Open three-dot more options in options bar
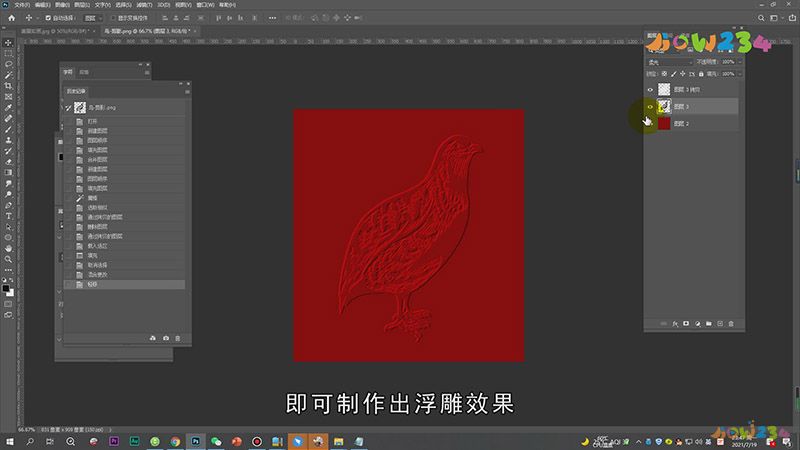The image size is (800, 450). tap(272, 18)
